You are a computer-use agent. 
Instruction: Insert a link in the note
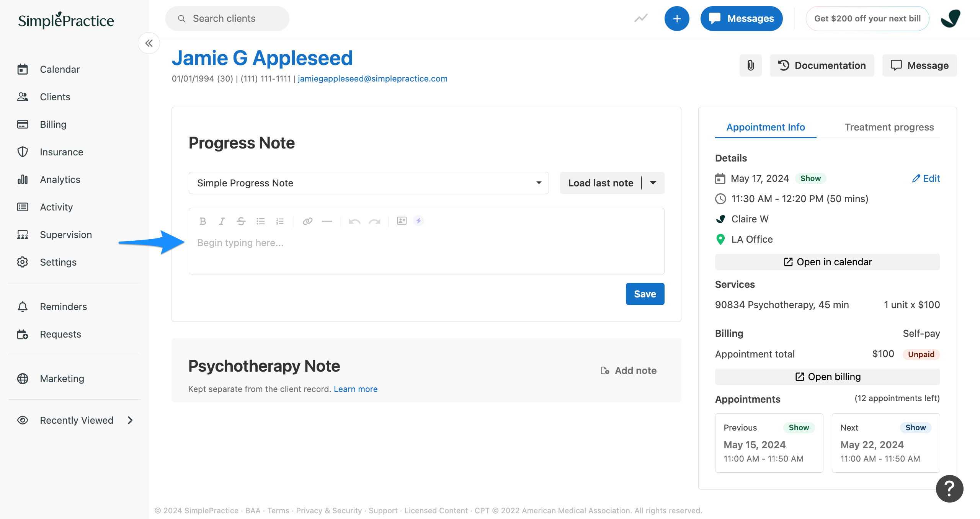click(x=308, y=221)
